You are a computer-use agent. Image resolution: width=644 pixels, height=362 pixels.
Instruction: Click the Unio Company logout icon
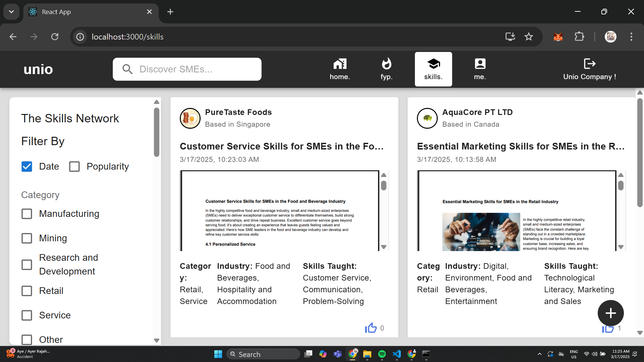point(589,64)
